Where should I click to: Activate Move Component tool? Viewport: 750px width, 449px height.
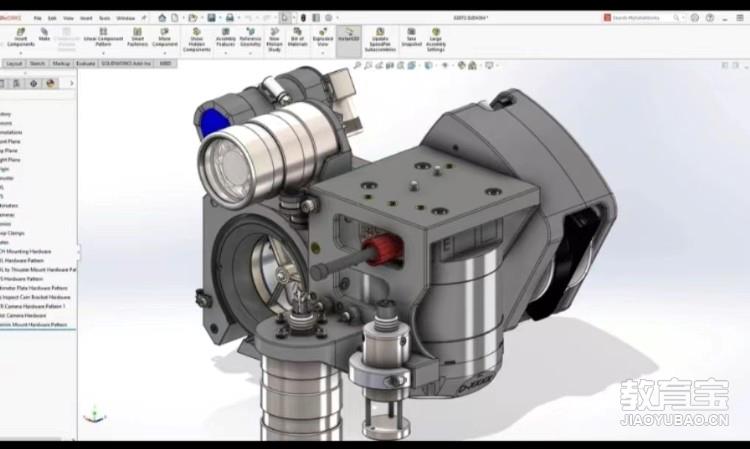165,37
